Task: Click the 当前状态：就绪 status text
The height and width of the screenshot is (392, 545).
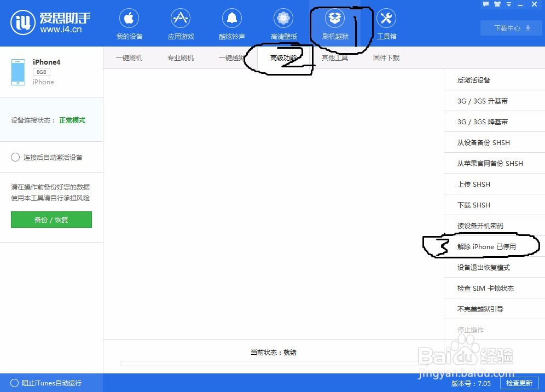Action: pyautogui.click(x=273, y=353)
